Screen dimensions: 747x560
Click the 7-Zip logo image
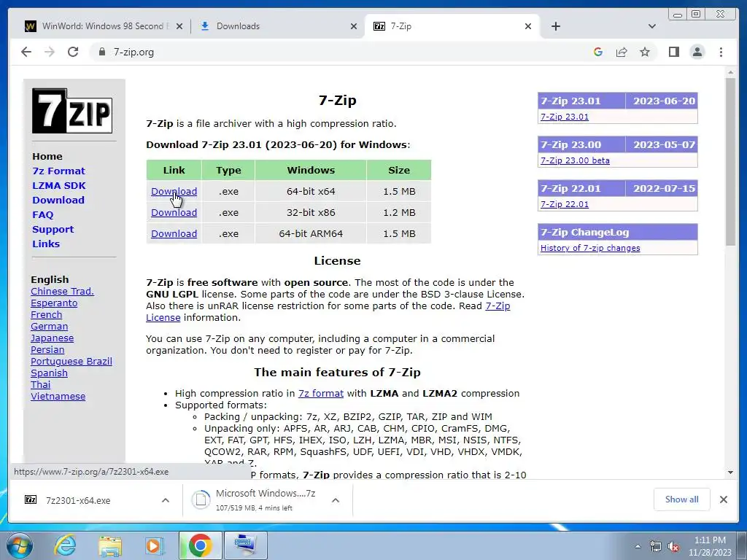point(72,111)
